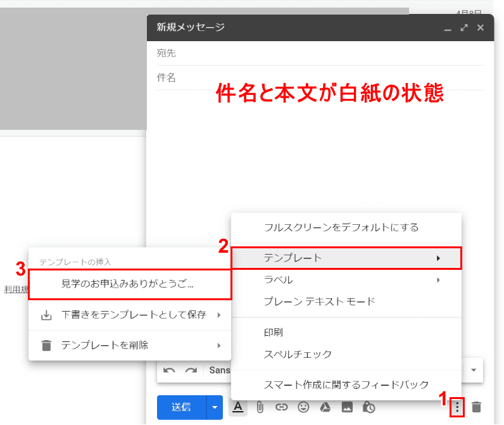Screen dimensions: 504x425
Task: Close the 新規メッセージ compose window
Action: point(480,28)
